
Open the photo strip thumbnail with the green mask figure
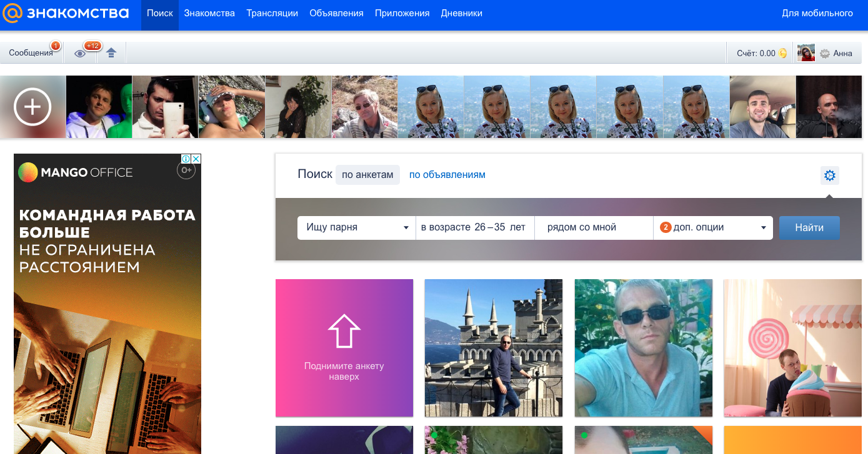99,107
